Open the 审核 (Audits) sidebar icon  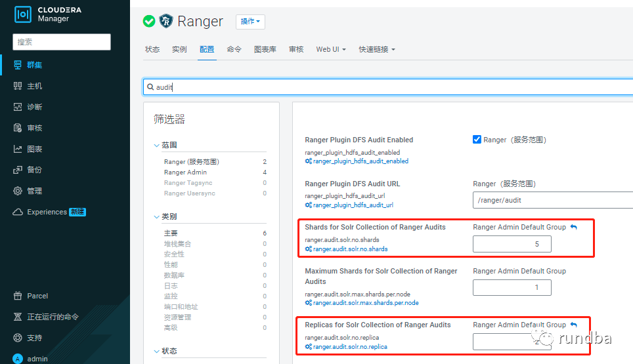coord(17,128)
